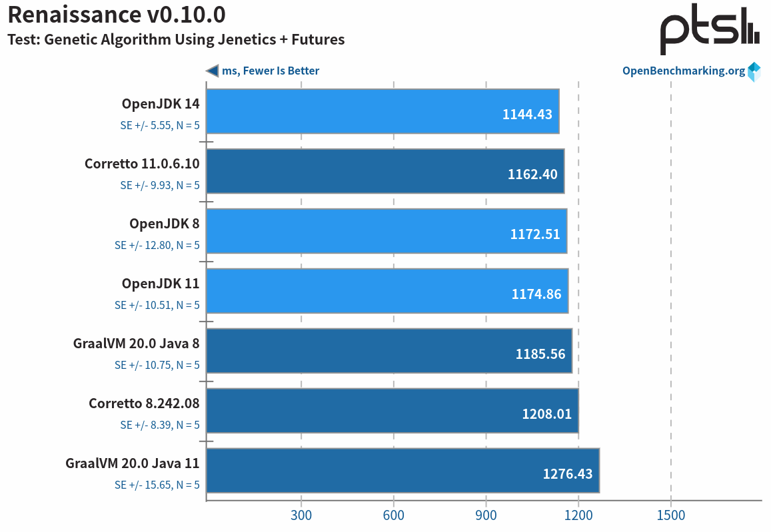The height and width of the screenshot is (532, 771).
Task: Click the OpenJDK 8 result bar
Action: 386,231
